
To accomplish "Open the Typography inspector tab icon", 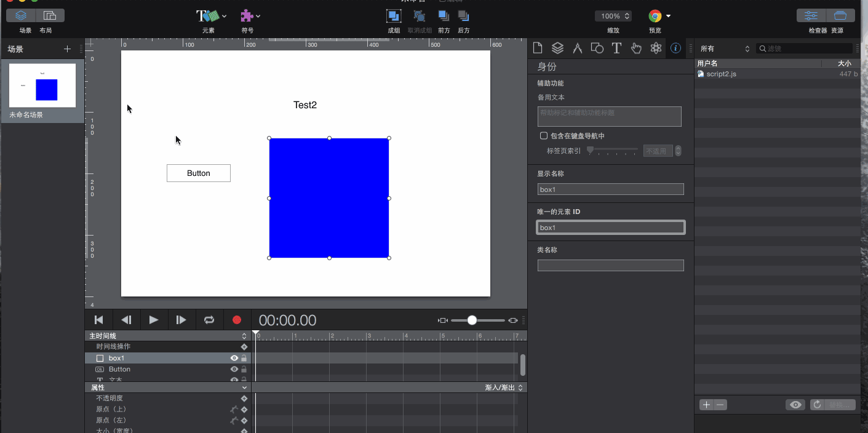I will click(616, 48).
